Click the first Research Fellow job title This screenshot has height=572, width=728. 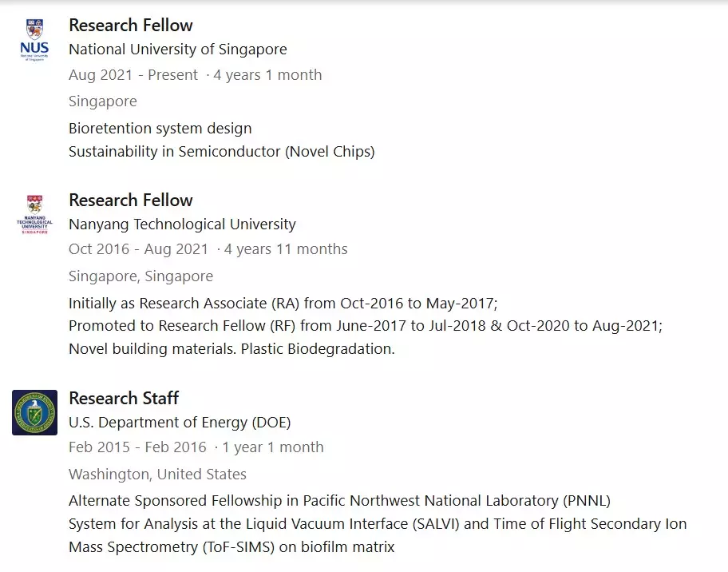coord(131,26)
